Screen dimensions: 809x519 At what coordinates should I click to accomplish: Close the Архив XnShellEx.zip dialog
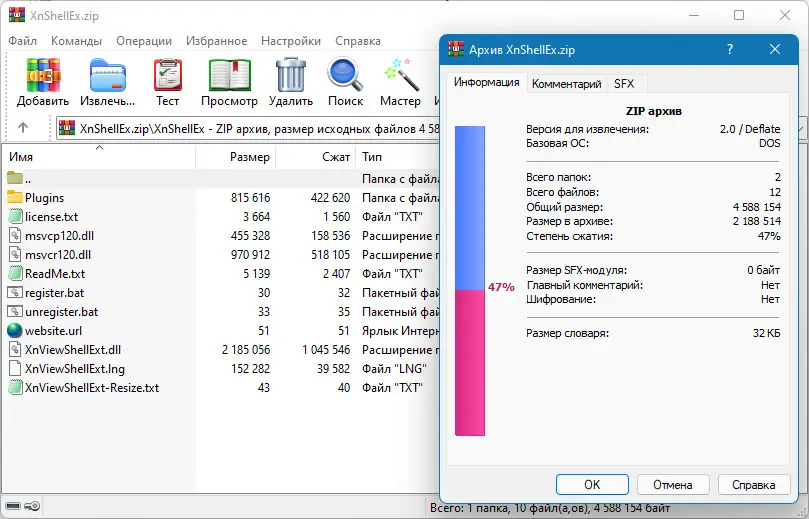coord(775,50)
